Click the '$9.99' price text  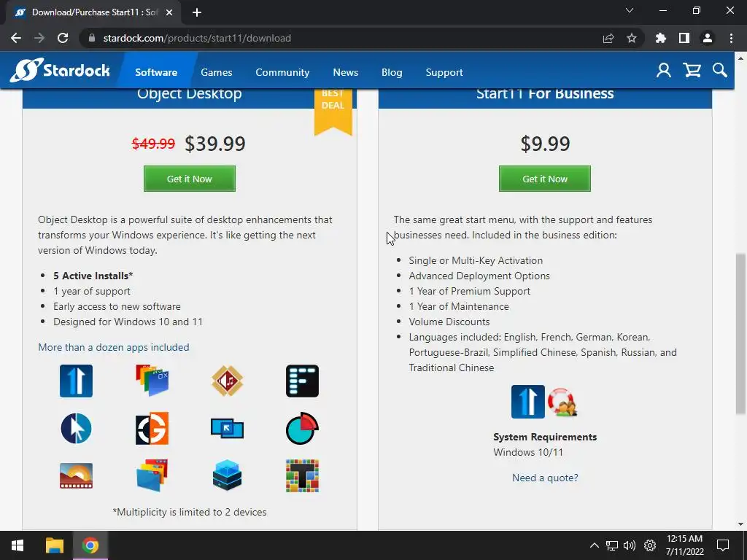point(545,144)
